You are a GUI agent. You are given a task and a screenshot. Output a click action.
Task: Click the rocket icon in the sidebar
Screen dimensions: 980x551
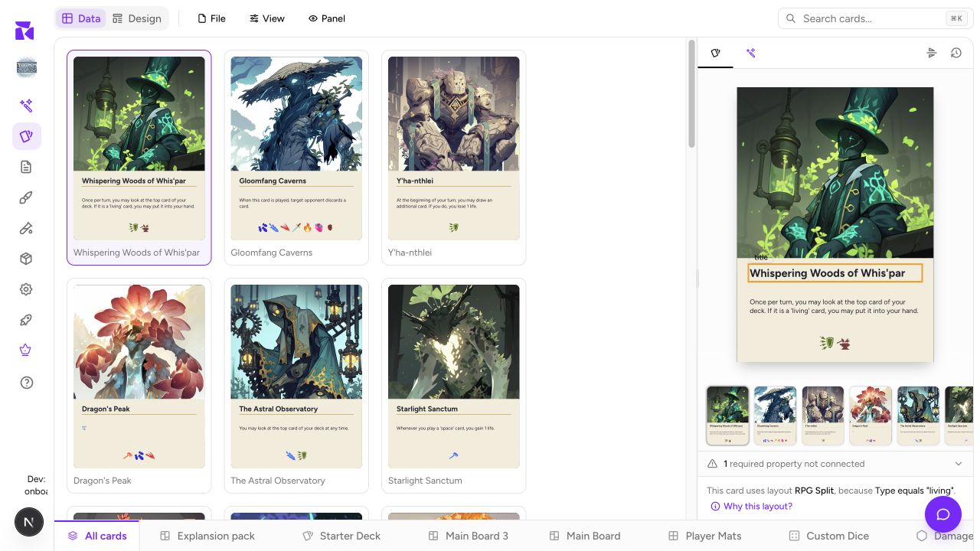click(27, 320)
